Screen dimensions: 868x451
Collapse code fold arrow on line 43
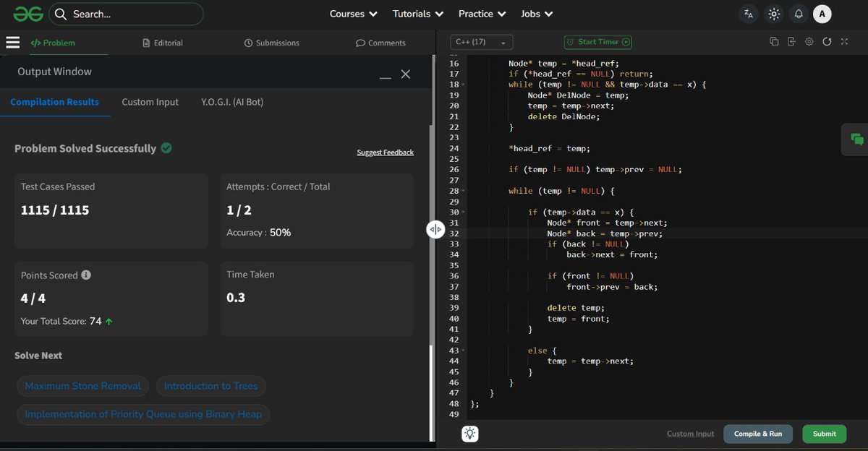point(463,351)
